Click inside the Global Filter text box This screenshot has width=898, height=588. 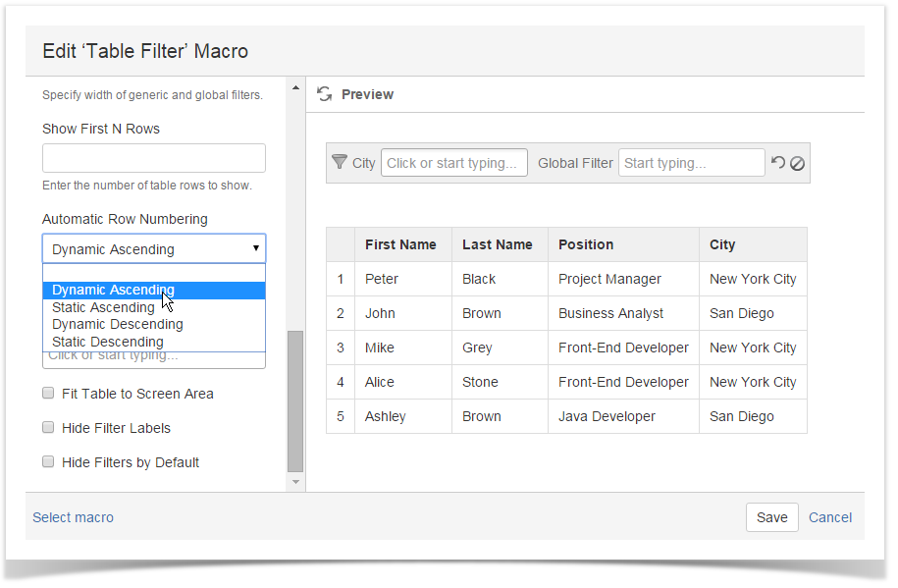point(691,162)
